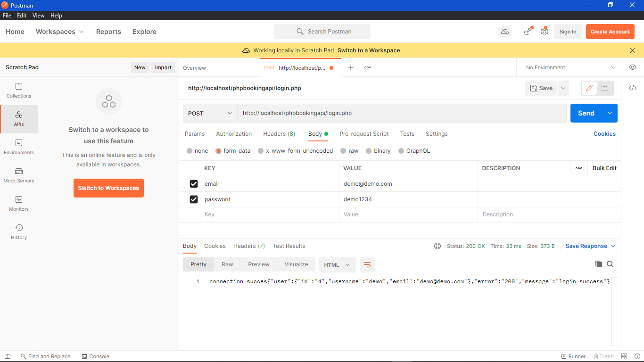Open the Mock Servers sidebar panel
Screen dimensions: 644x362
point(19,175)
